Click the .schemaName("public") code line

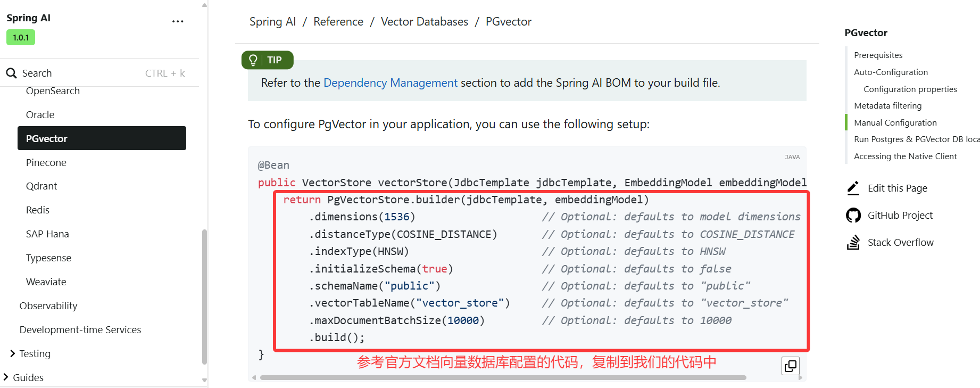tap(375, 286)
